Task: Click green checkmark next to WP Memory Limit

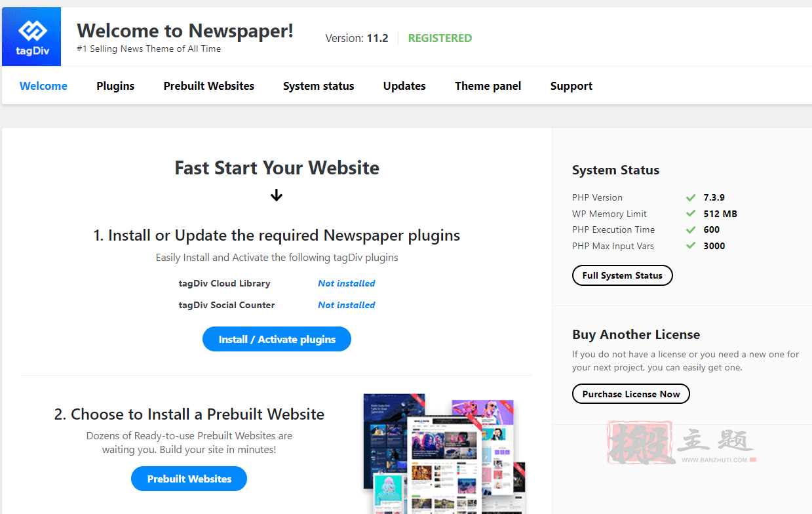Action: click(x=690, y=214)
